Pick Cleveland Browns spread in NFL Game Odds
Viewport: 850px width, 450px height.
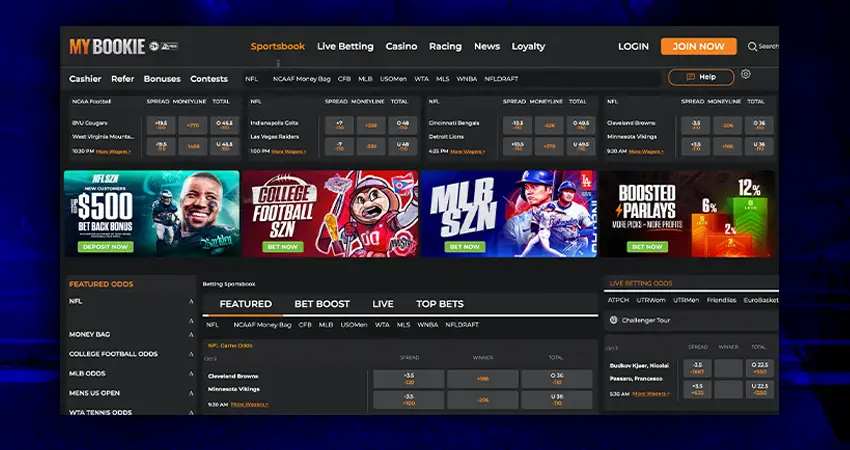(x=409, y=379)
